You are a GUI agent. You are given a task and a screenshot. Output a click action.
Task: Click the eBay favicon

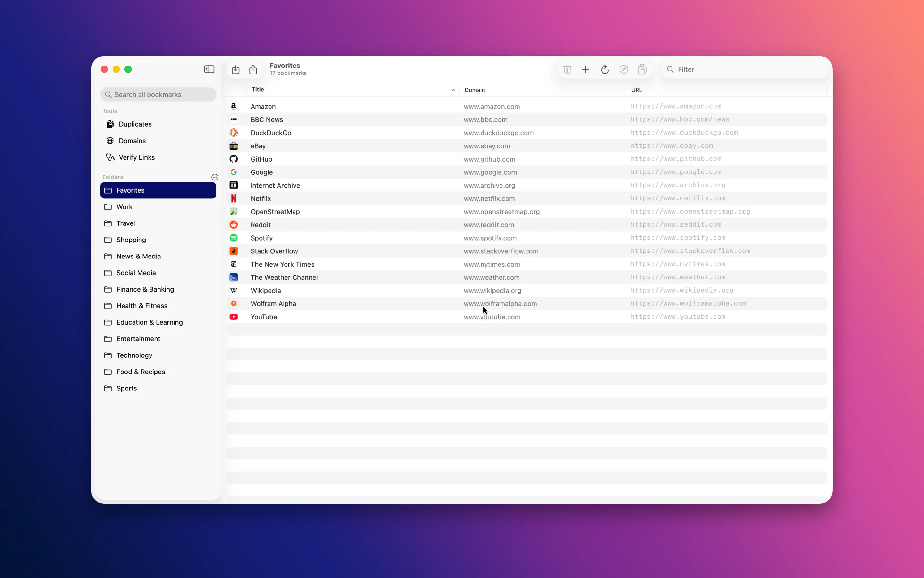[234, 146]
